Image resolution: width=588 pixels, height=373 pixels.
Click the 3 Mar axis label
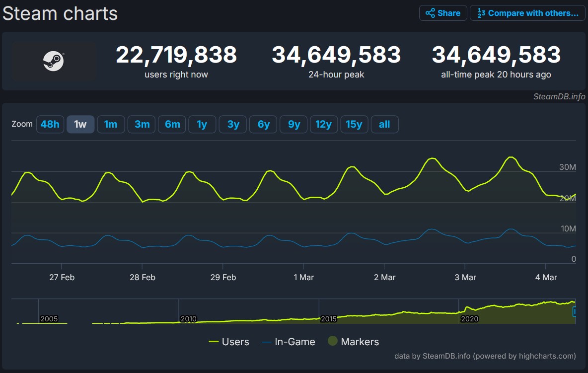click(x=465, y=278)
